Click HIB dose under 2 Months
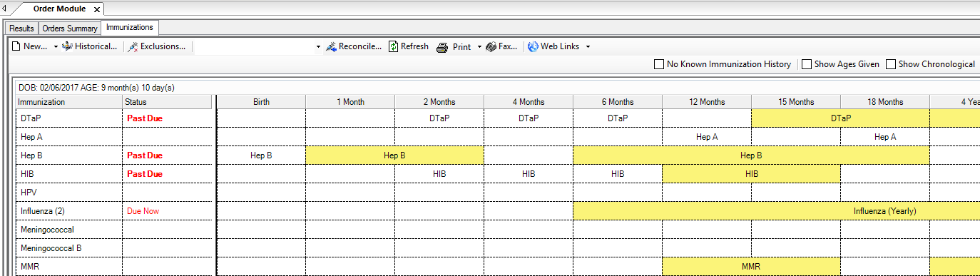The image size is (980, 276). tap(439, 174)
